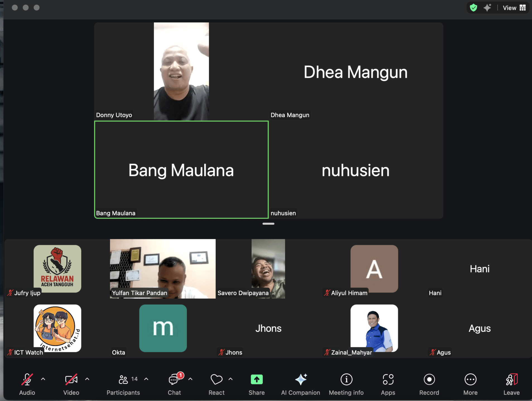Unmute microphone with the Audio button
532x401 pixels.
pos(27,384)
